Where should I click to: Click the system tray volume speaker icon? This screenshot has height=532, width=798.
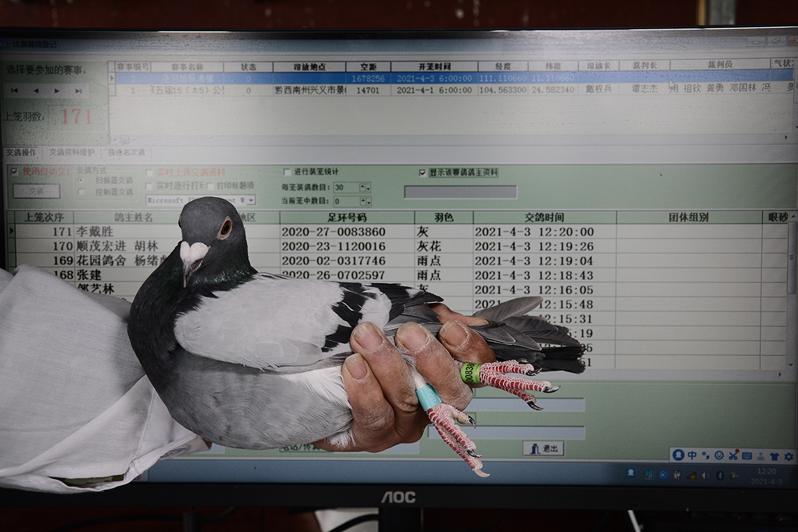click(x=705, y=475)
